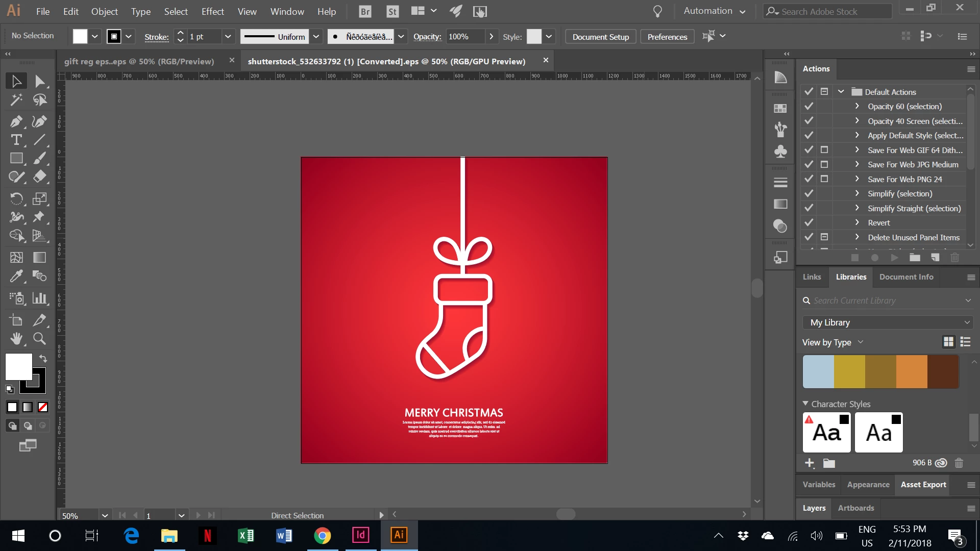This screenshot has height=551, width=980.
Task: Select the Type tool
Action: pos(16,140)
